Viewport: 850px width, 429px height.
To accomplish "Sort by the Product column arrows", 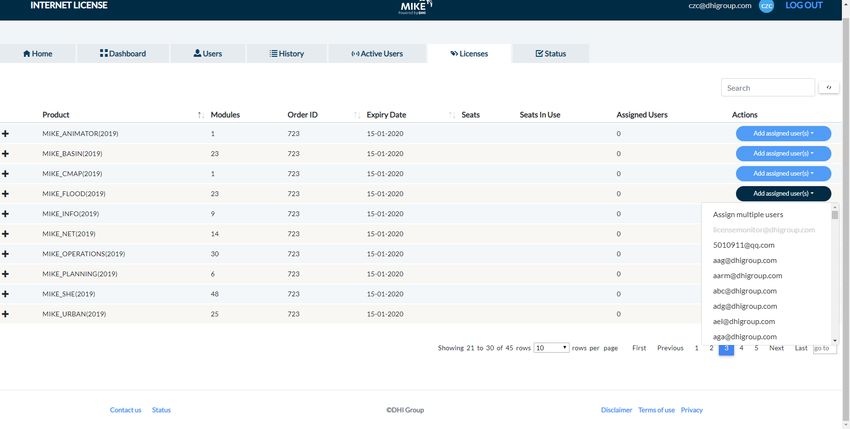I will coord(201,115).
